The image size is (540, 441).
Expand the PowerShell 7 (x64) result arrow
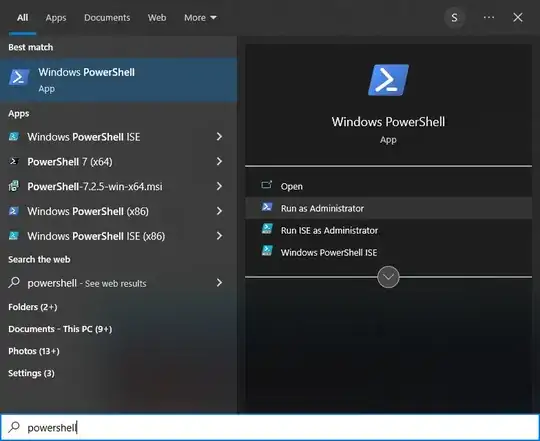coord(219,161)
